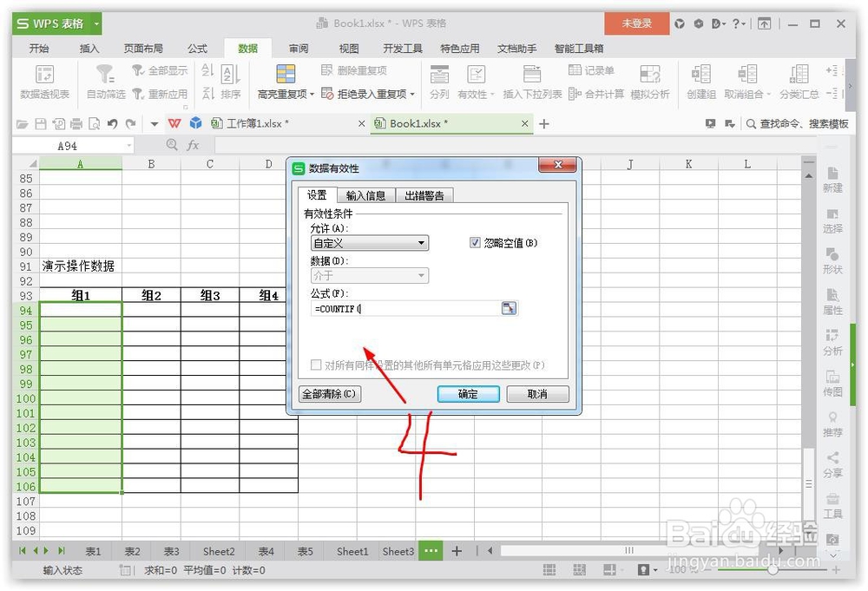Click first sheet navigation arrow

pos(23,550)
